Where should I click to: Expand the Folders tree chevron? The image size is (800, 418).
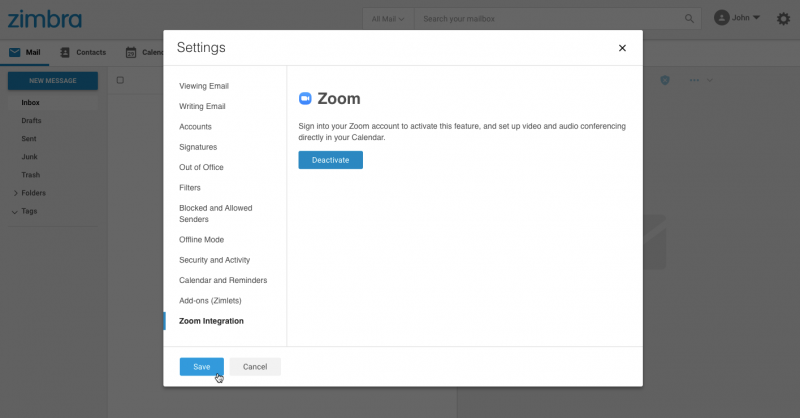(x=15, y=193)
